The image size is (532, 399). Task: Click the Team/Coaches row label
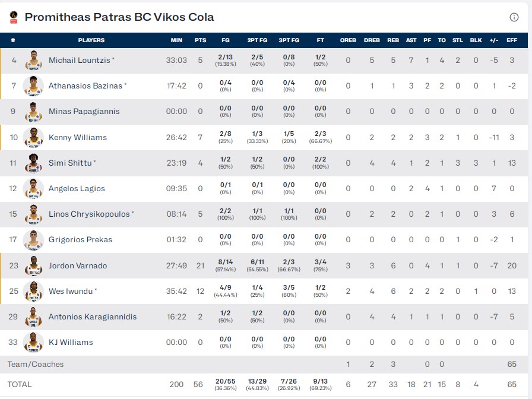coord(36,364)
